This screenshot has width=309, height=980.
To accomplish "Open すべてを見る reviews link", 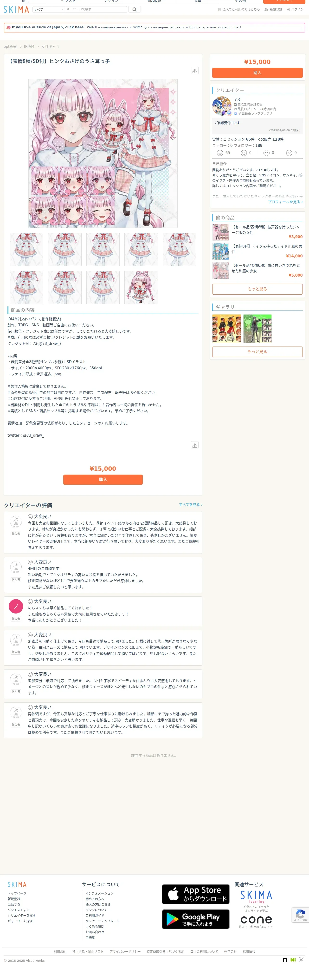I will tap(191, 504).
